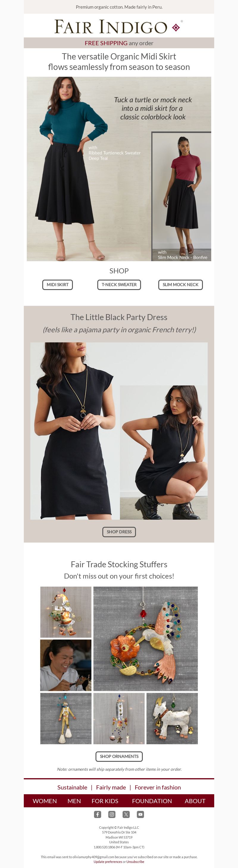Open the Instagram icon in footer
The height and width of the screenshot is (868, 238).
[112, 814]
